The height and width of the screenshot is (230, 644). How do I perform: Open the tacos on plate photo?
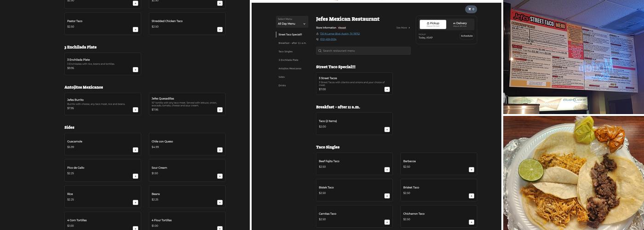pyautogui.click(x=574, y=173)
